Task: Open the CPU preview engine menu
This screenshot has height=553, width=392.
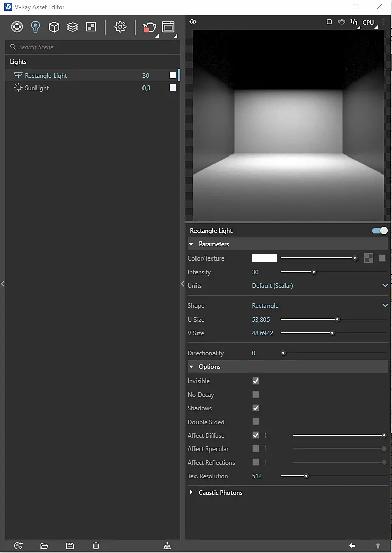Action: click(368, 22)
